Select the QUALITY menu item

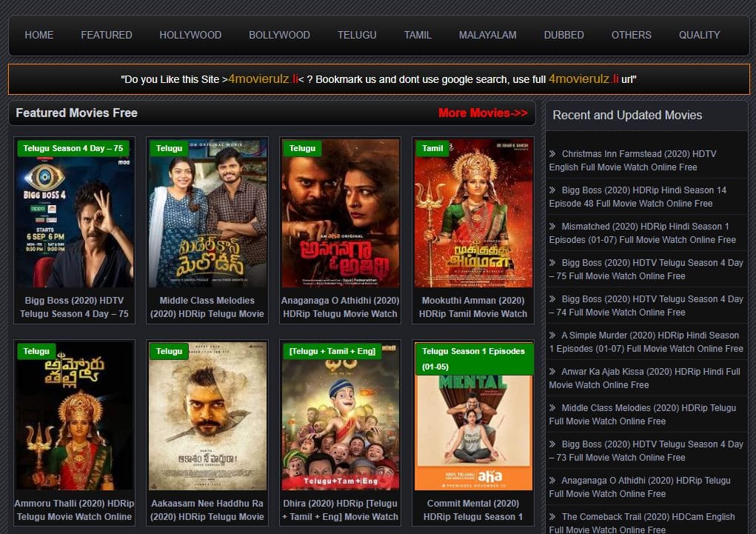click(x=699, y=36)
